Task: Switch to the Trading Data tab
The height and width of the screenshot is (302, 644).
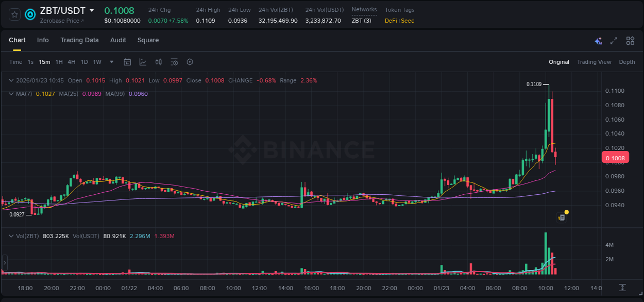Action: [x=79, y=40]
